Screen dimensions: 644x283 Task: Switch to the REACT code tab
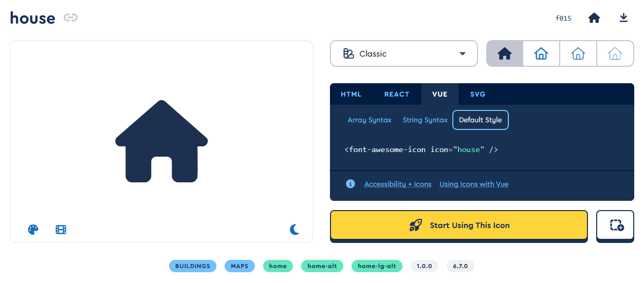(x=397, y=94)
